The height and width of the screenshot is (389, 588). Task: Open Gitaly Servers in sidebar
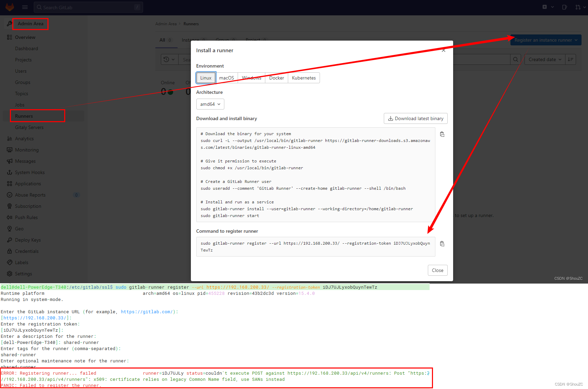pyautogui.click(x=29, y=127)
